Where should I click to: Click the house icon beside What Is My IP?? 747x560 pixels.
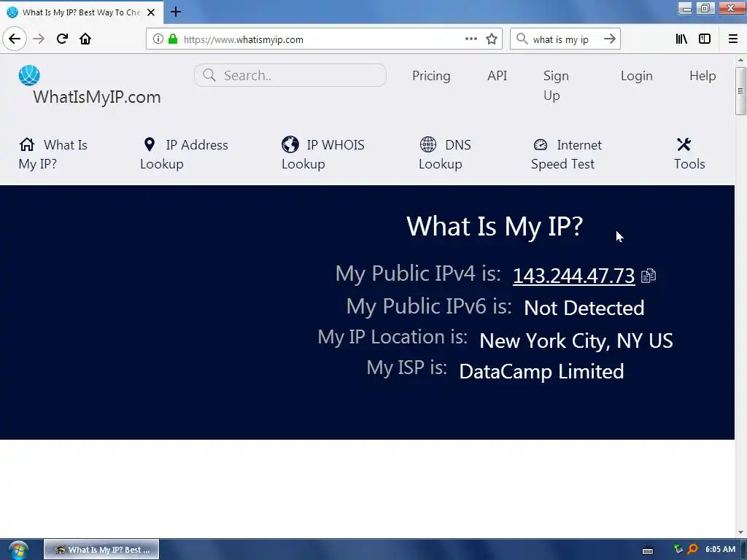pyautogui.click(x=27, y=144)
